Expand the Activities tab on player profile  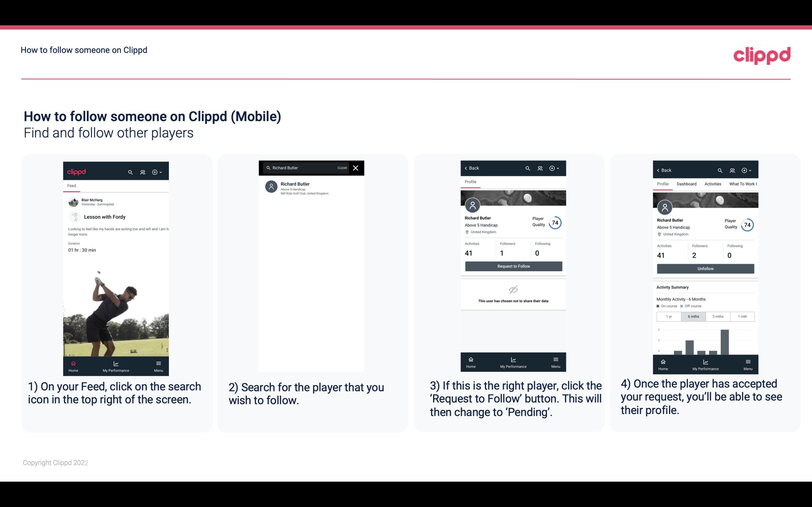713,183
